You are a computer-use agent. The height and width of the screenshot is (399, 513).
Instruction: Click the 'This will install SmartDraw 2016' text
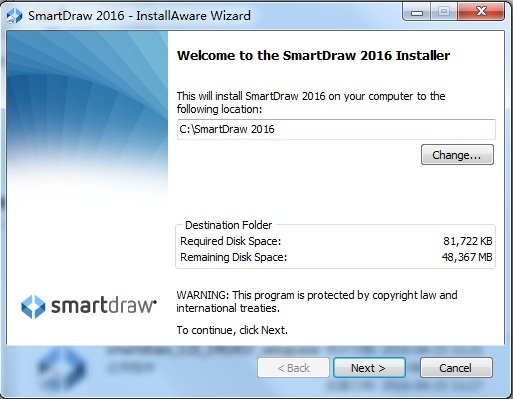(x=311, y=102)
